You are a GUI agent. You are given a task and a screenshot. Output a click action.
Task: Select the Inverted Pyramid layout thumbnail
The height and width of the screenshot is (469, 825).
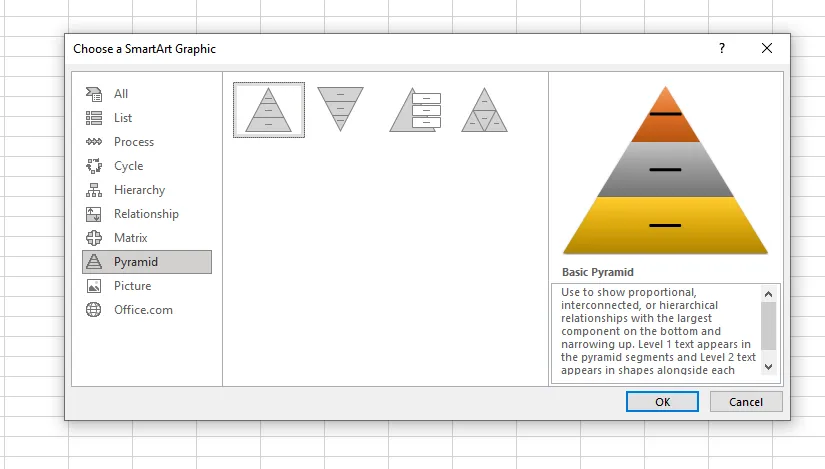click(x=340, y=109)
